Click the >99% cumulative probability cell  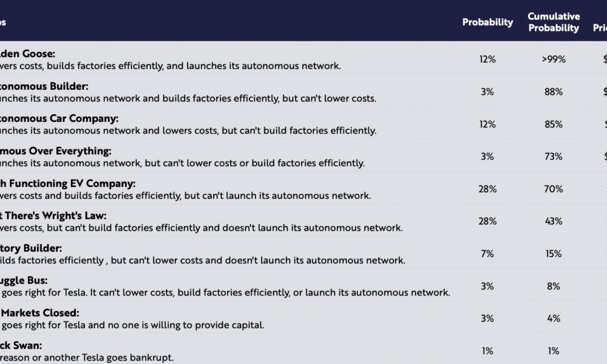pyautogui.click(x=554, y=59)
